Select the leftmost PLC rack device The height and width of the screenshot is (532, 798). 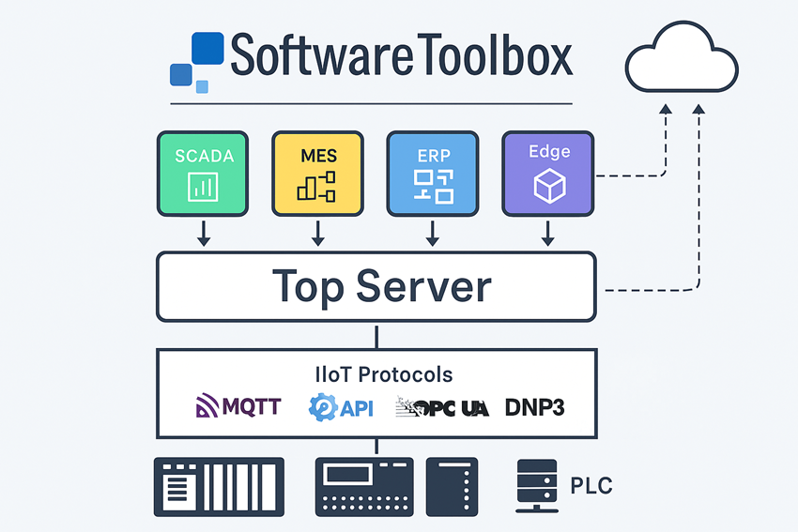click(219, 487)
